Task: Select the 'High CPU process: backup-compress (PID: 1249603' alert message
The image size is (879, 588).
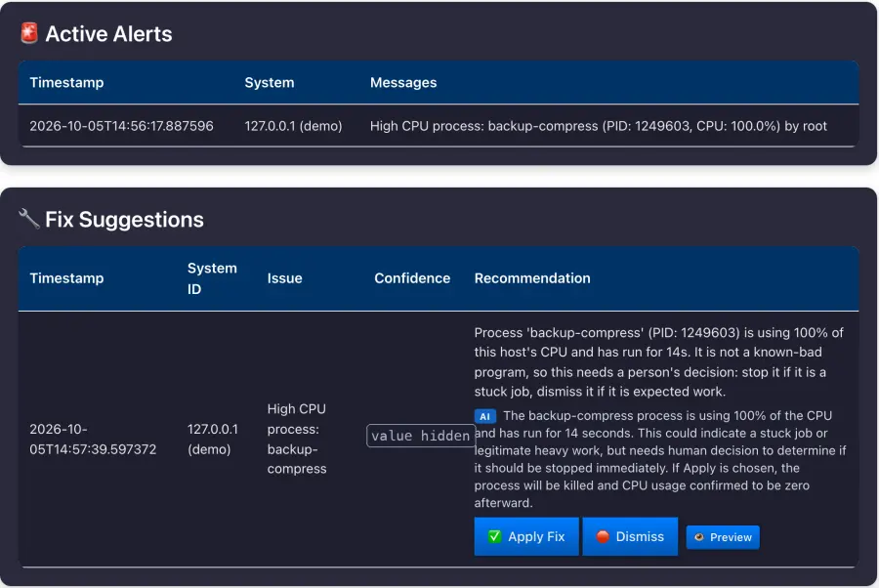Action: pos(598,126)
